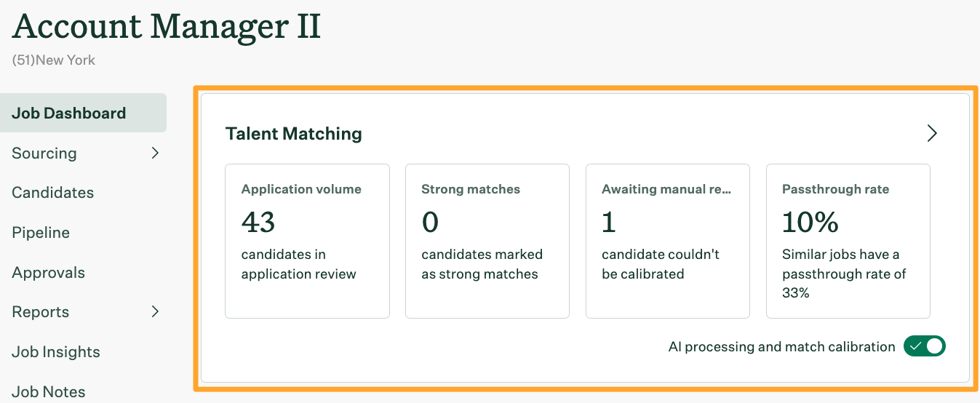Click the Application volume card
Viewport: 980px width, 403px height.
(x=307, y=241)
